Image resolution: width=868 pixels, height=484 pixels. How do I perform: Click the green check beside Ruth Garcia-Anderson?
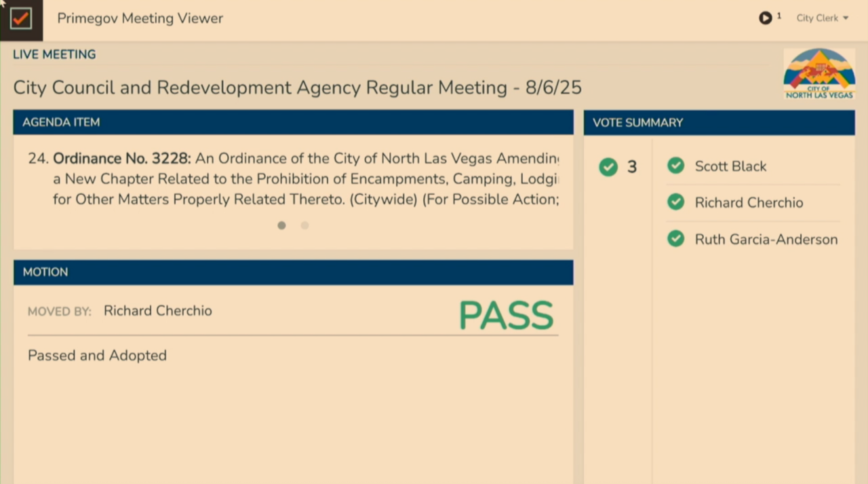pos(675,238)
